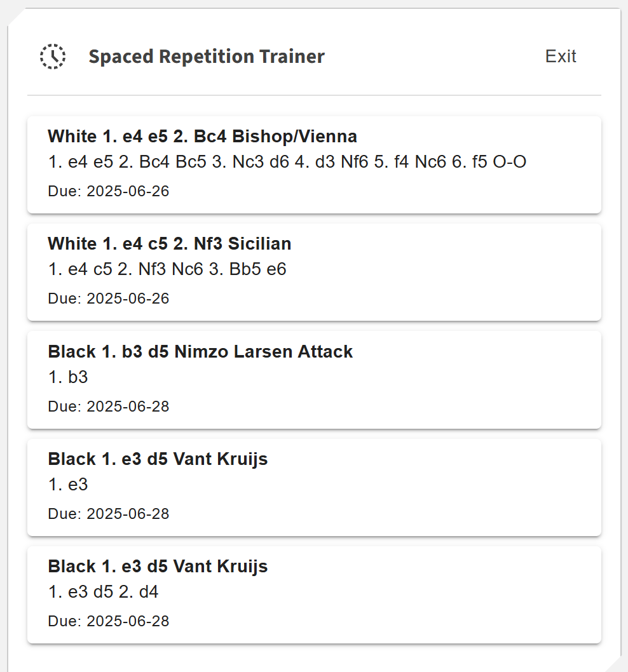Click the due date below the '1. e3 d5 2. d4' line

point(109,621)
